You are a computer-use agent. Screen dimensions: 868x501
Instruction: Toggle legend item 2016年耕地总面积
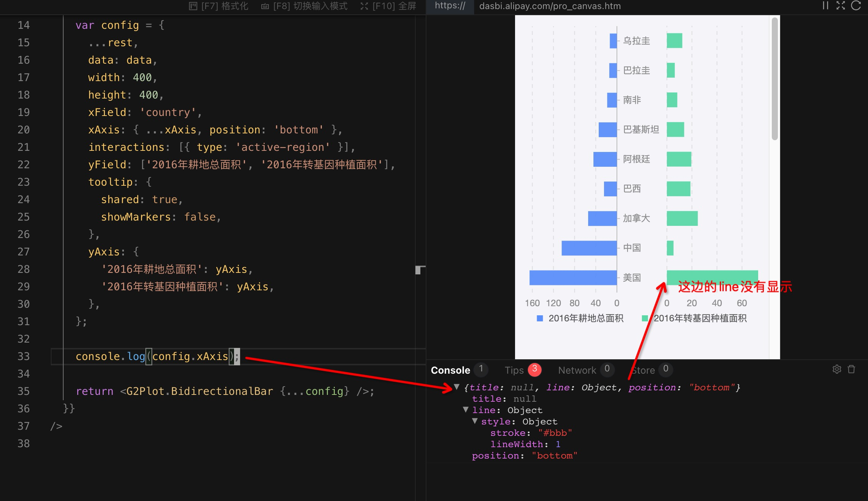(580, 318)
